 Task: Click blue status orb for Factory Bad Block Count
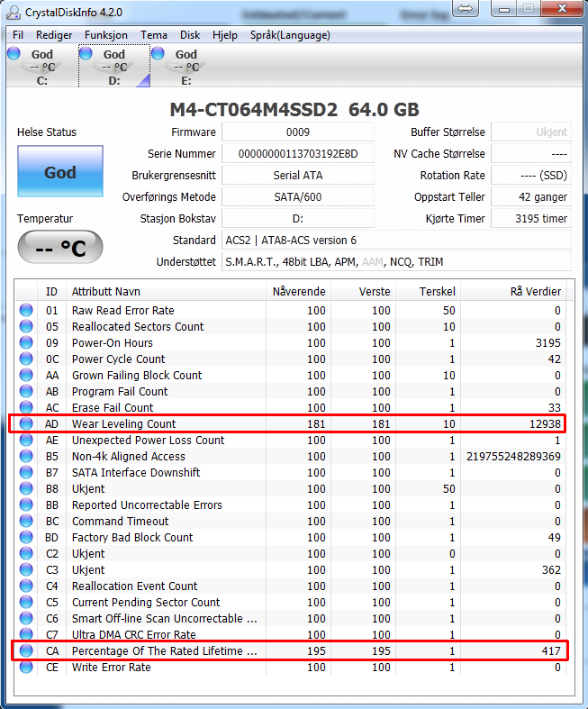point(26,537)
